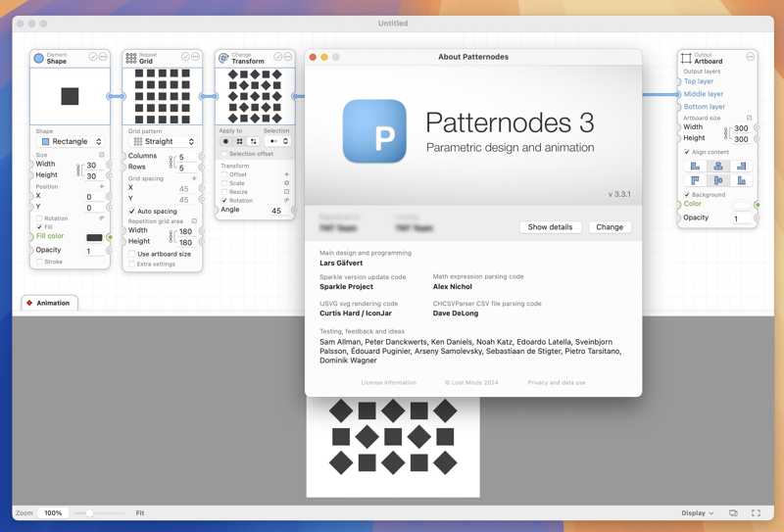The image size is (784, 532).
Task: Click the window display icon beside Display
Action: 733,513
